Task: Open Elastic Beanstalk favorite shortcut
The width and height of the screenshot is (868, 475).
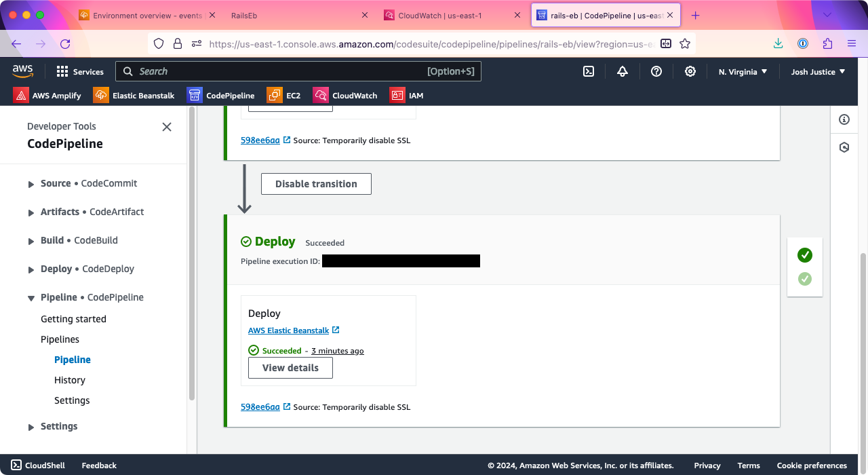Action: tap(134, 96)
